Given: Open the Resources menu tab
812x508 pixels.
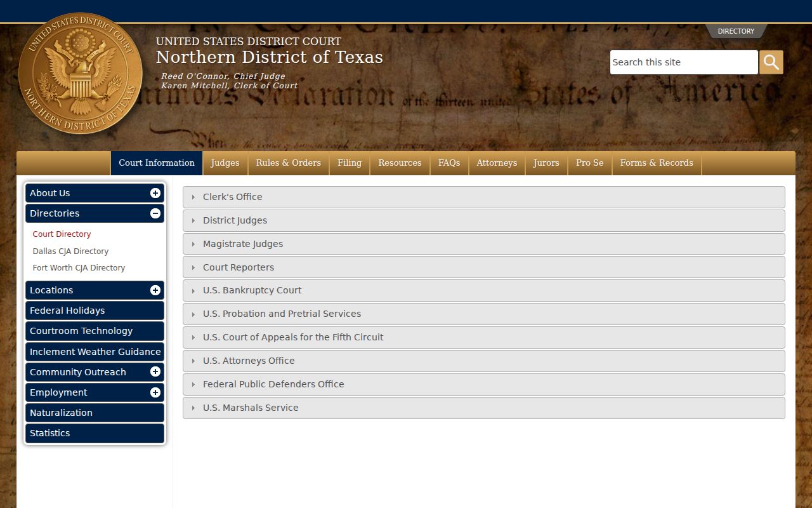Looking at the screenshot, I should (x=400, y=163).
